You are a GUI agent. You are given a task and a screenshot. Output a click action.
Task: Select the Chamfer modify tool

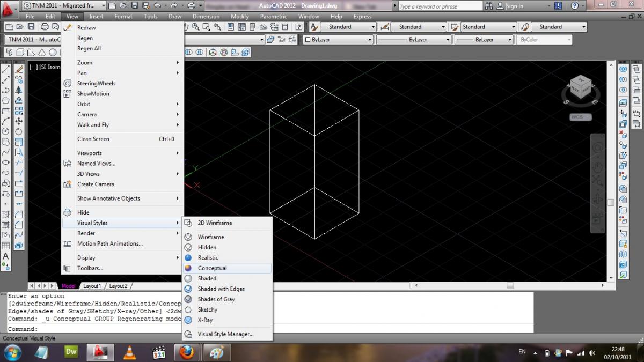[x=19, y=215]
